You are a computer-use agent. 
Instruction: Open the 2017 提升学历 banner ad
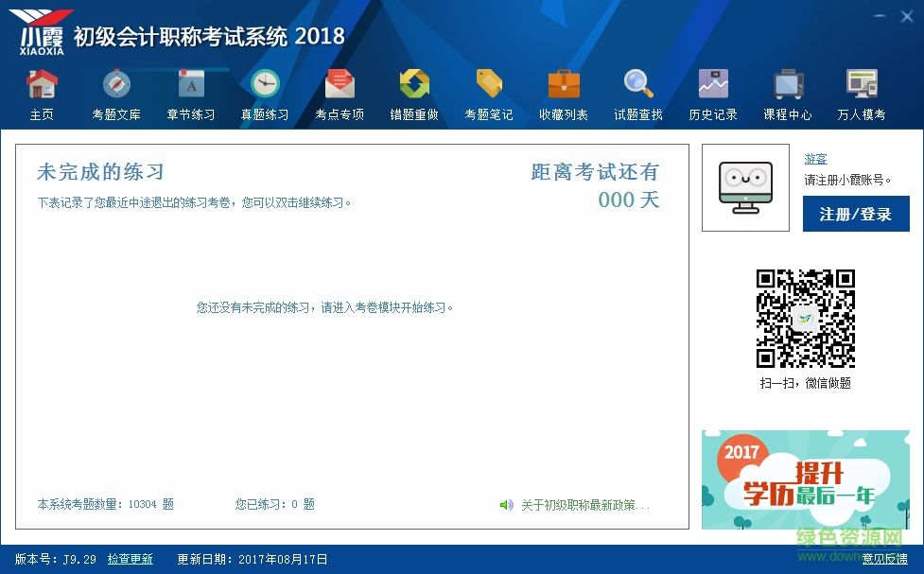pos(805,480)
